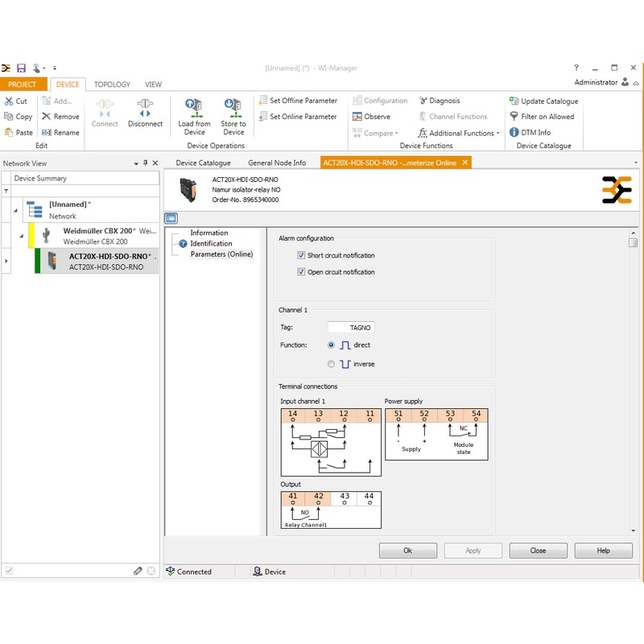Click the parameter panel vertical scrollbar thumb
The width and height of the screenshot is (644, 644).
[633, 243]
